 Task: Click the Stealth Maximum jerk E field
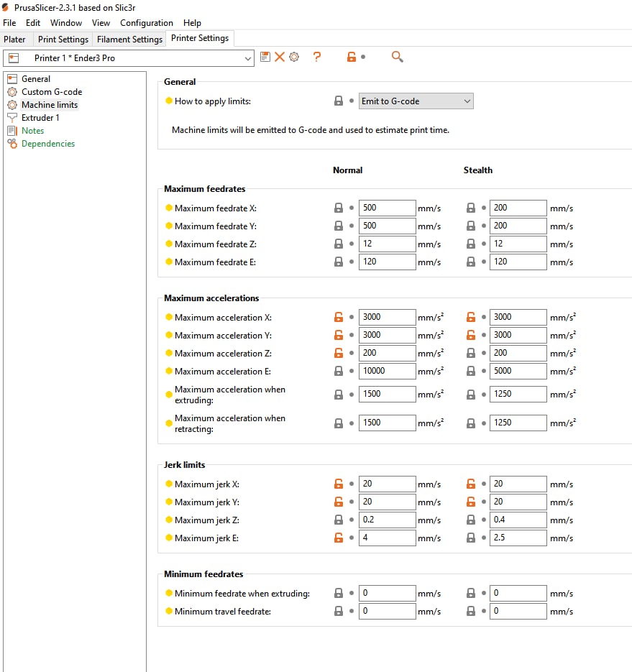click(518, 538)
